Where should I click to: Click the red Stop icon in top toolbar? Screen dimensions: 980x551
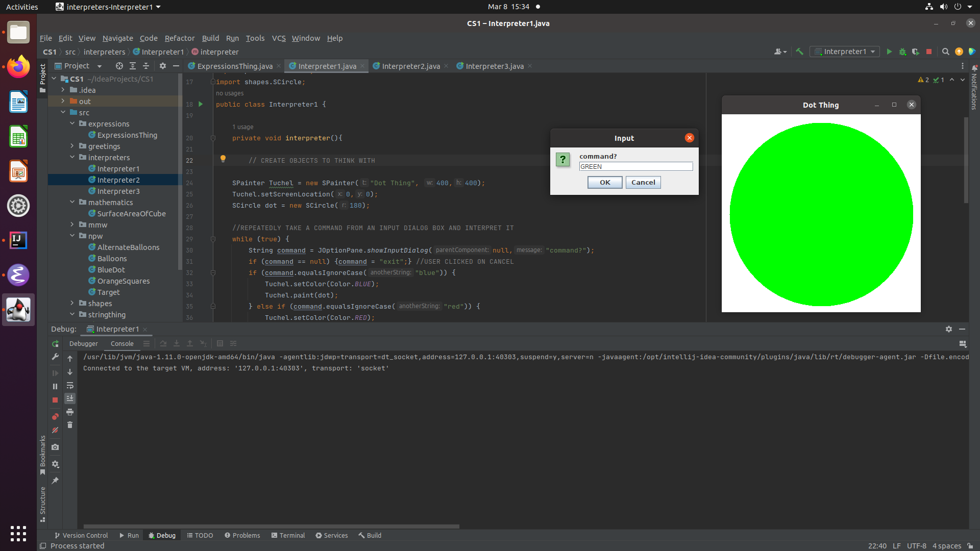(x=929, y=52)
